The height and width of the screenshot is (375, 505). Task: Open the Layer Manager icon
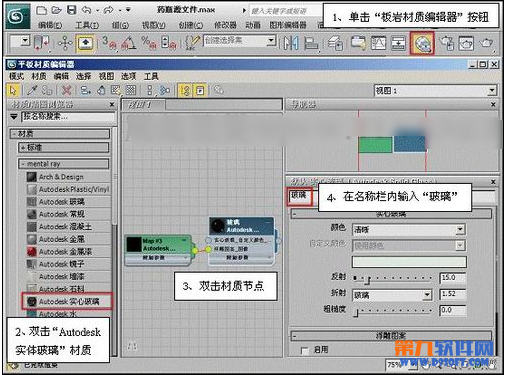point(335,43)
